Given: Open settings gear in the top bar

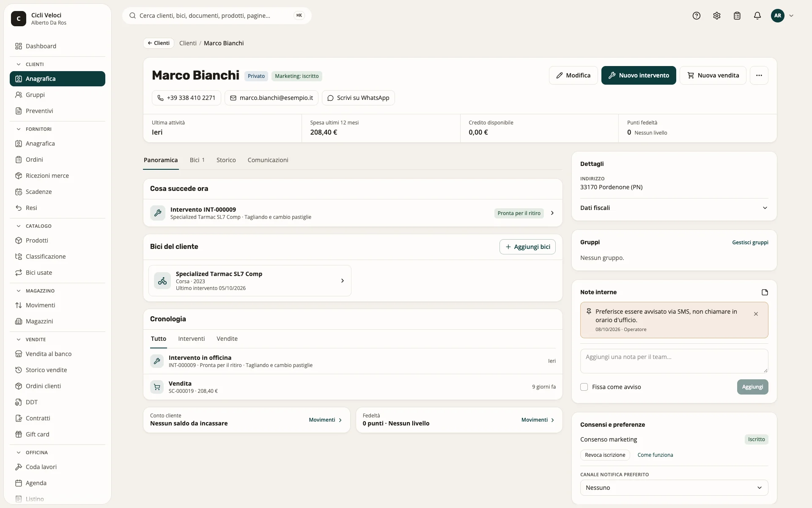Looking at the screenshot, I should (x=717, y=16).
